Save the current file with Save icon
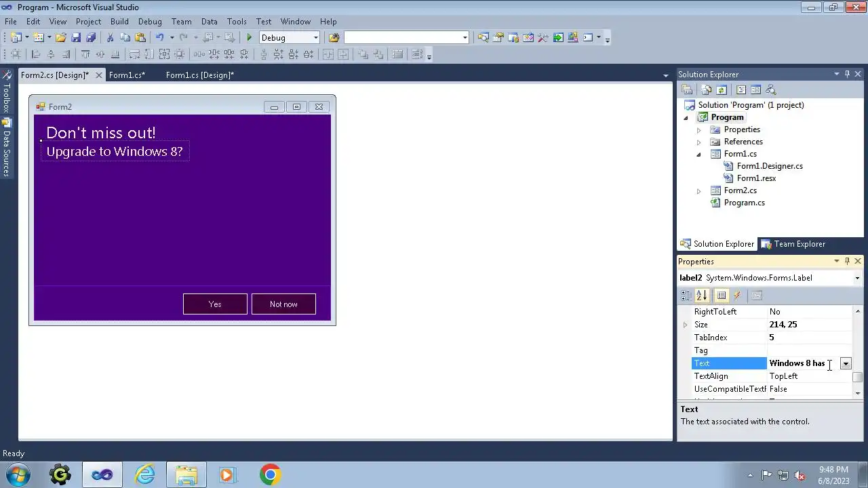 tap(76, 38)
